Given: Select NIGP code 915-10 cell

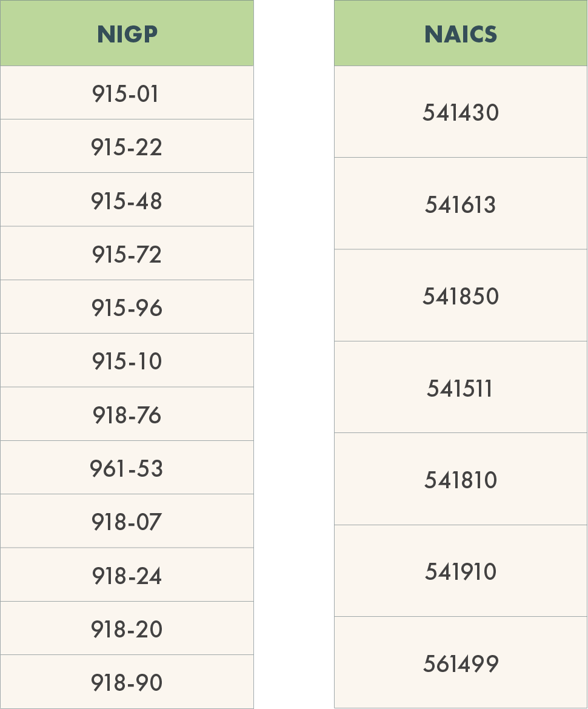Looking at the screenshot, I should tap(127, 360).
